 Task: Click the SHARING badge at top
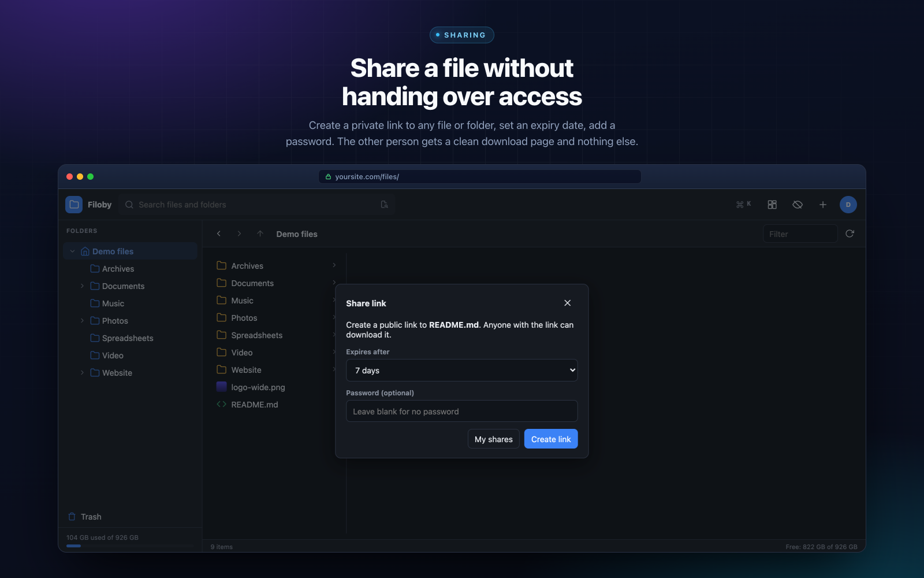(x=462, y=35)
